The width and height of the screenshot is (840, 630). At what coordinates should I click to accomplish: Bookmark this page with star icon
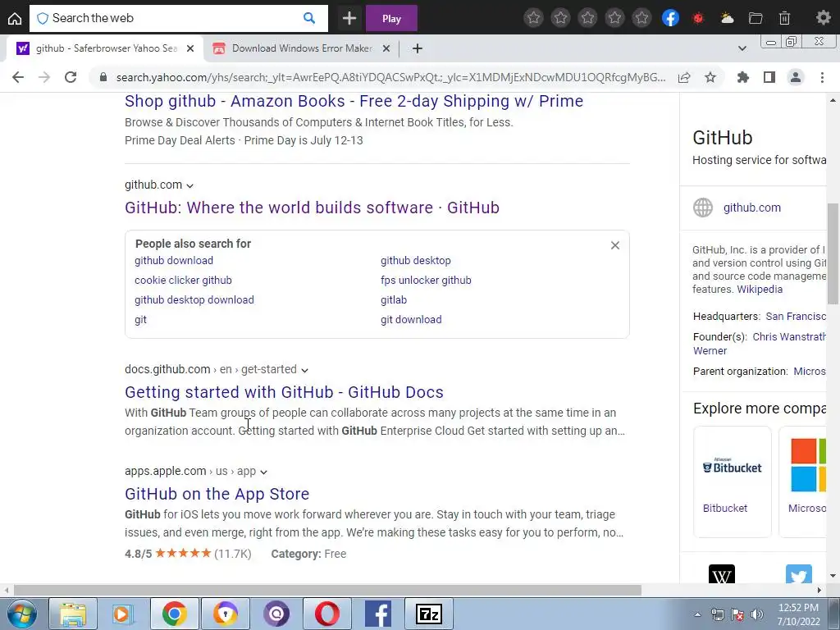coord(710,77)
